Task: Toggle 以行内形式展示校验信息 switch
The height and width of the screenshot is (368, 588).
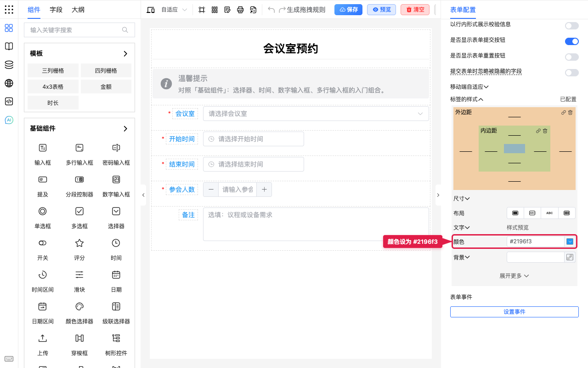Action: 572,26
